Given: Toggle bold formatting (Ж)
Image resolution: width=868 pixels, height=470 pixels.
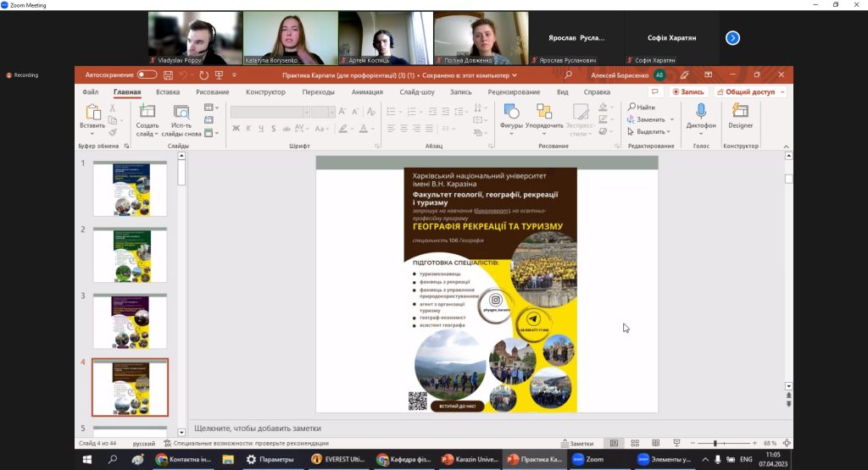Looking at the screenshot, I should [236, 129].
